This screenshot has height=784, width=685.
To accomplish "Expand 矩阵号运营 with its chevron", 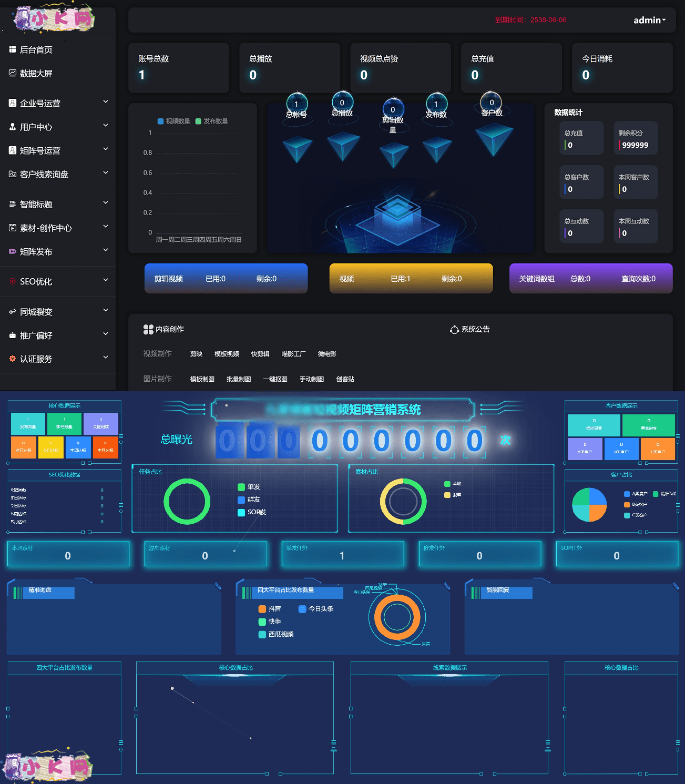I will pyautogui.click(x=106, y=149).
